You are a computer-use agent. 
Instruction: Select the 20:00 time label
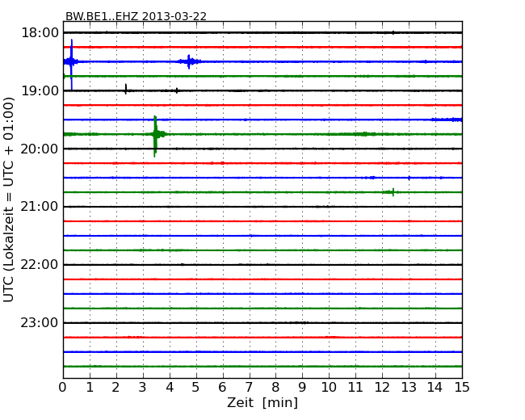pyautogui.click(x=40, y=149)
